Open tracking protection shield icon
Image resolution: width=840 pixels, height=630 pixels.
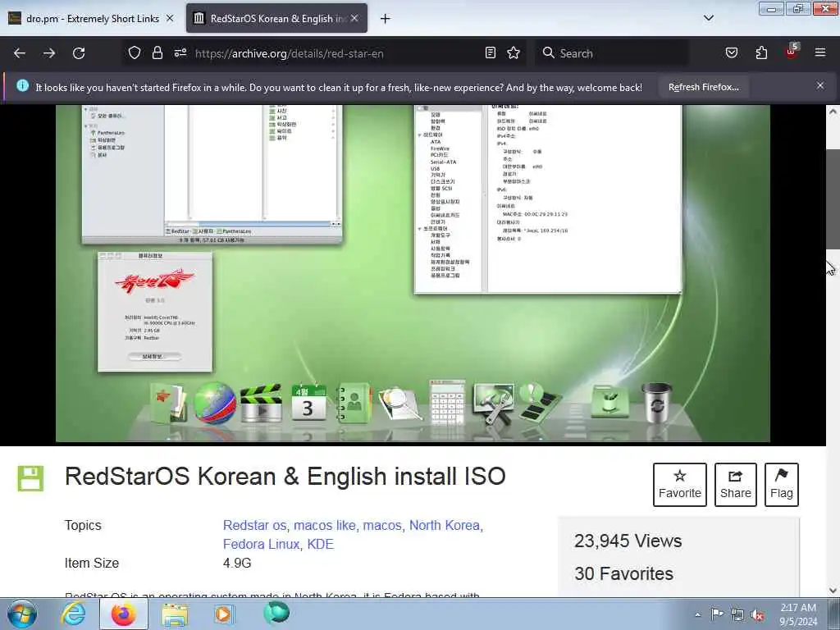[x=135, y=52]
